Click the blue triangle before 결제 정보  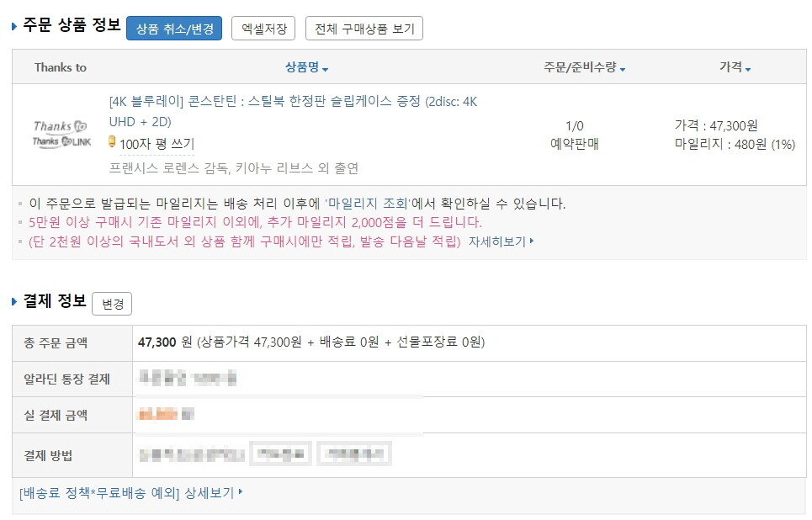tap(14, 302)
